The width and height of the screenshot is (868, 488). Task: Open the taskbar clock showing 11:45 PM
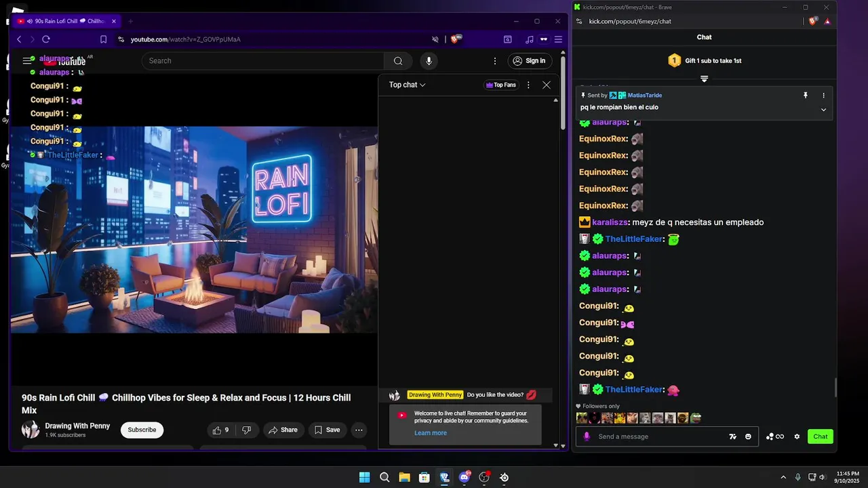(x=848, y=477)
